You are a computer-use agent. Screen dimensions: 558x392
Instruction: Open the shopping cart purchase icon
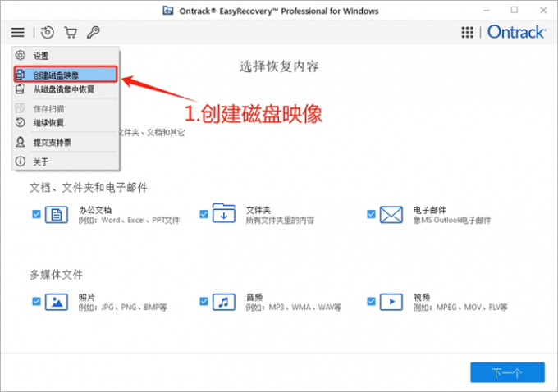tap(71, 32)
